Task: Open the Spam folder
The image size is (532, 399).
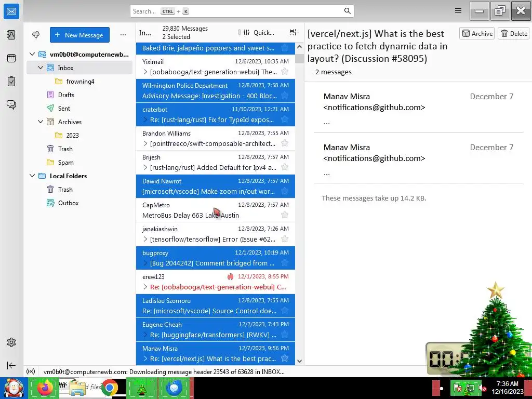Action: [x=79, y=162]
